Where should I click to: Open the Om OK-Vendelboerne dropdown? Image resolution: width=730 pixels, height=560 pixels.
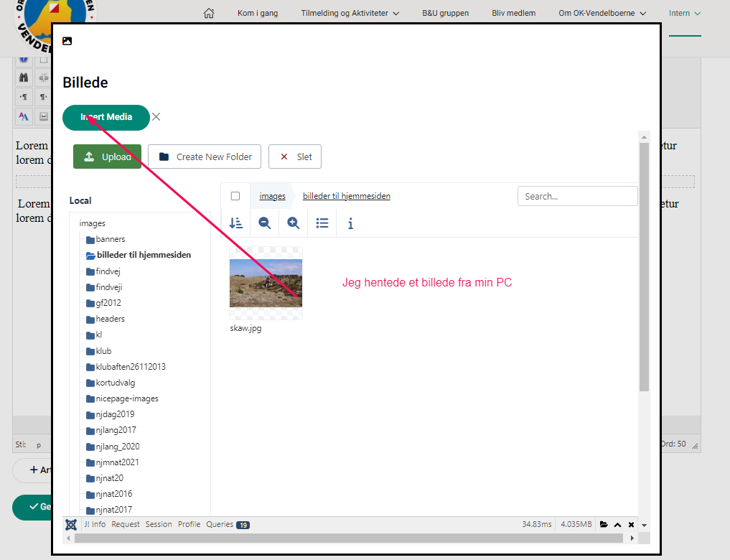[602, 13]
